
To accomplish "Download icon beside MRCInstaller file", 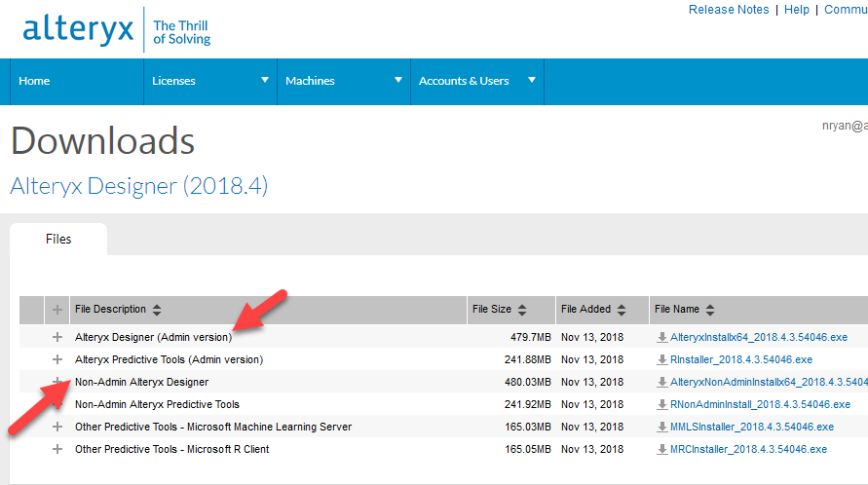I will [662, 450].
